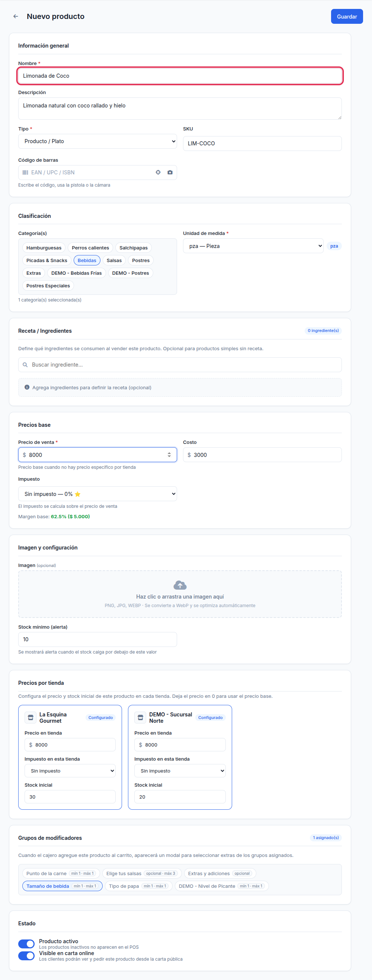This screenshot has width=372, height=980.
Task: Click DEMO - Sucursal Norte store icon
Action: coord(141,718)
